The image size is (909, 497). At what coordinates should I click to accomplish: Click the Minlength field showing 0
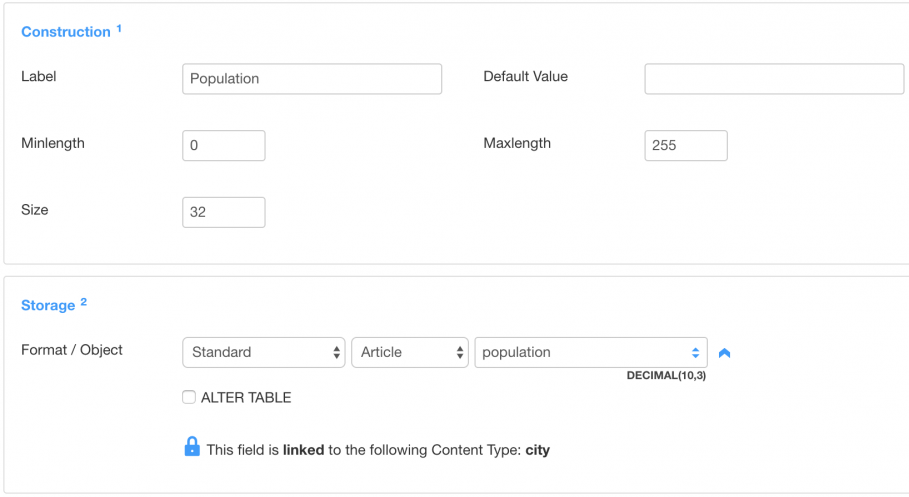pyautogui.click(x=224, y=146)
